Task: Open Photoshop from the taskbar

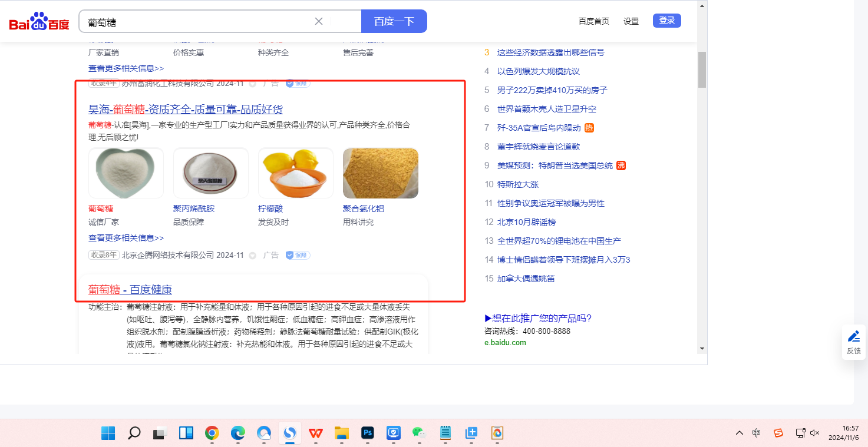Action: point(368,433)
